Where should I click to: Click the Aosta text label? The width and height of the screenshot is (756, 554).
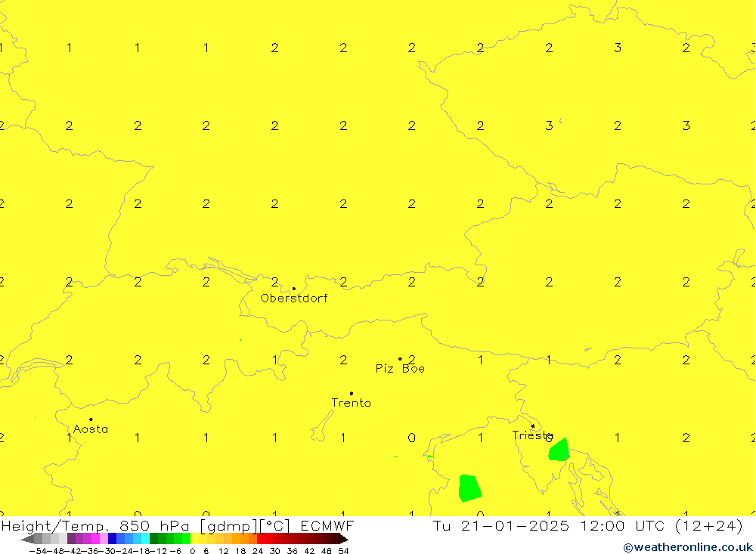91,429
